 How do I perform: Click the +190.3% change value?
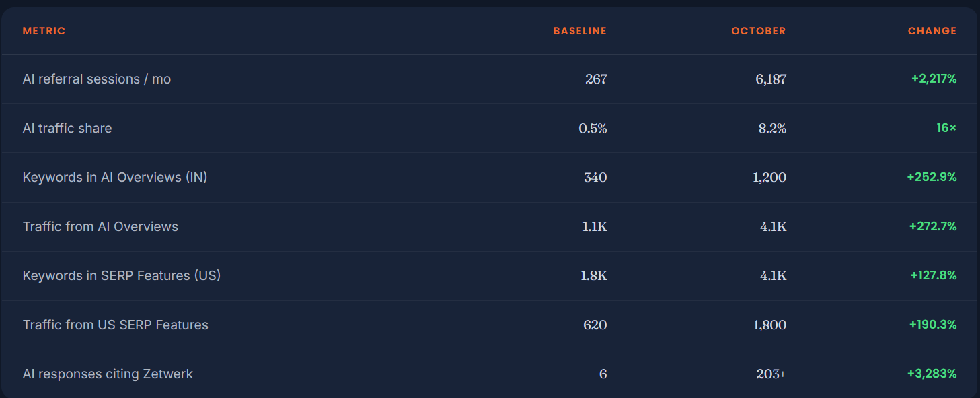pos(933,325)
